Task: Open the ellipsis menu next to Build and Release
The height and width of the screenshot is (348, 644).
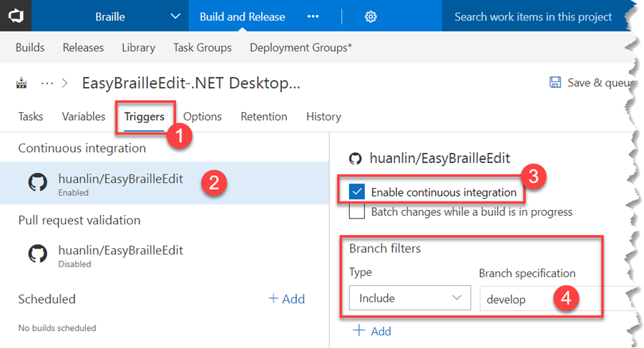Action: (313, 16)
